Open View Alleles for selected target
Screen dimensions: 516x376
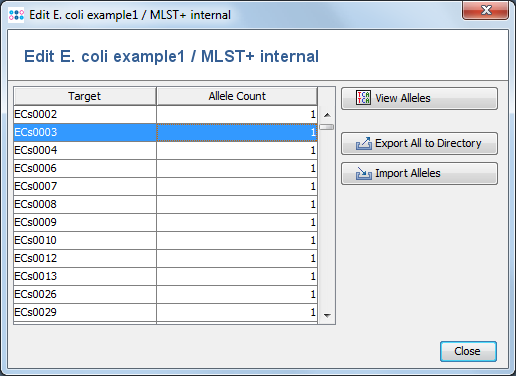419,98
